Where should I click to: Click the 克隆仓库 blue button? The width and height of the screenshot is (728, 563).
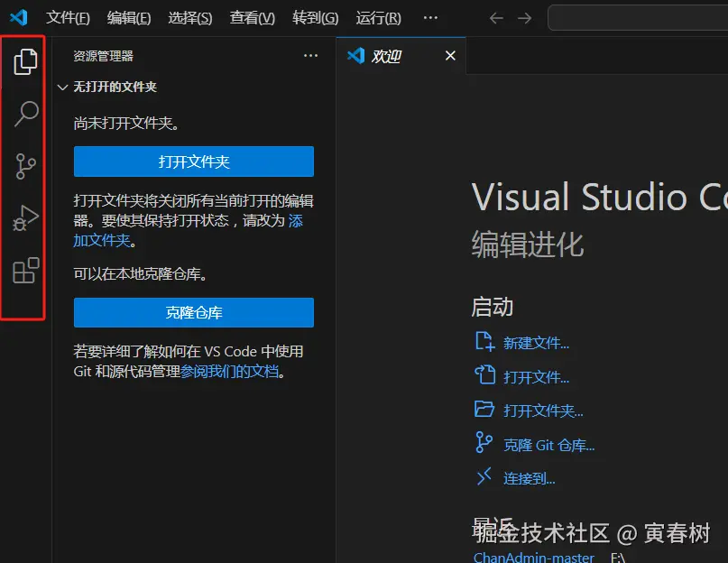point(194,312)
